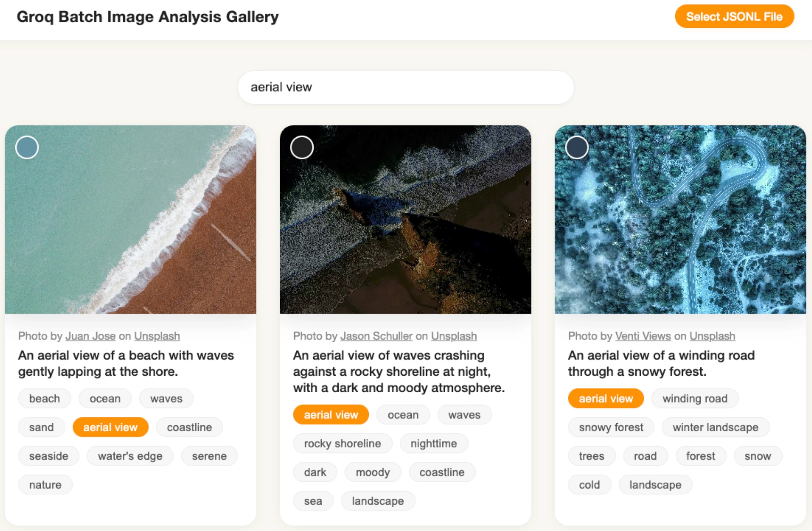Select the beach photo via its circle
The height and width of the screenshot is (531, 812).
(x=27, y=147)
